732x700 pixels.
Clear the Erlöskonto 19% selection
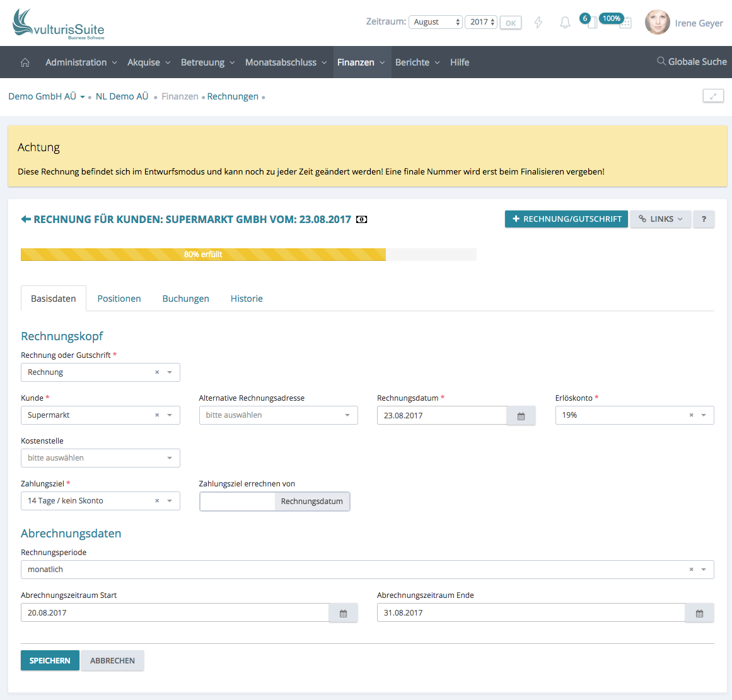pyautogui.click(x=691, y=415)
